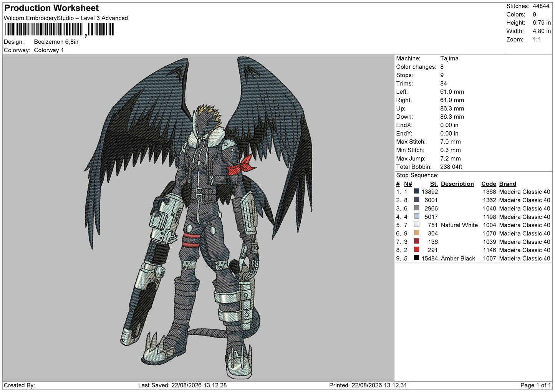
Task: Click the 'Page 1 of 1' footer text
Action: point(535,385)
